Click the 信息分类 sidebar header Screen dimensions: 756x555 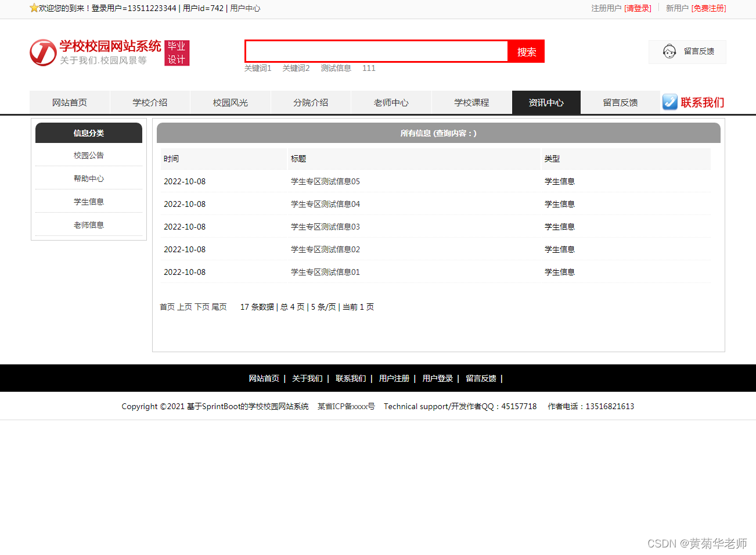coord(89,133)
